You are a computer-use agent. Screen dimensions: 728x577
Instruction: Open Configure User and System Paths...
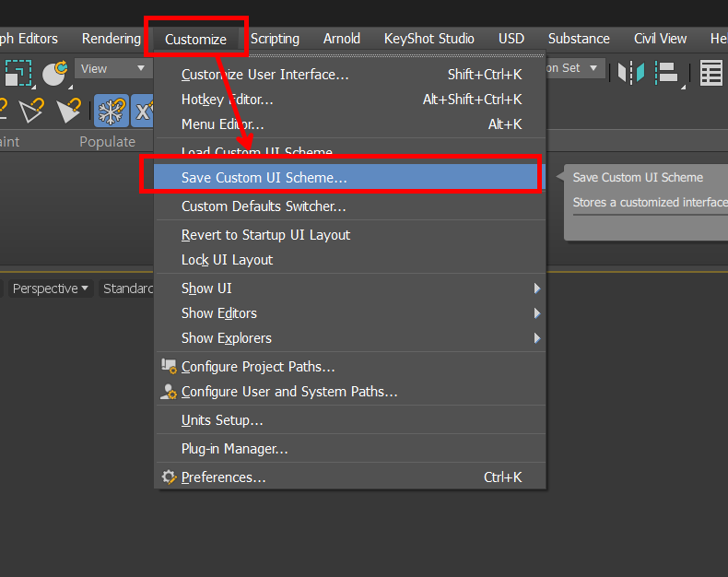[x=350, y=392]
